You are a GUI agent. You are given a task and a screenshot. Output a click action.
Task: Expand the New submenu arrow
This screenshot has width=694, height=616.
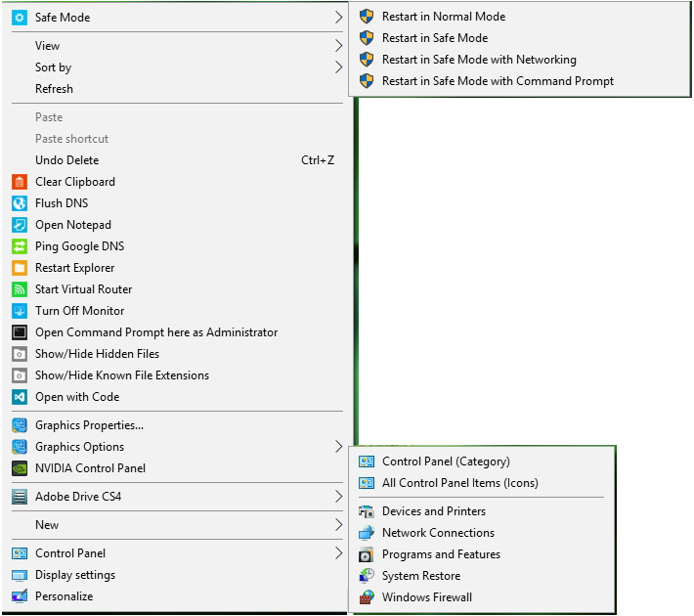[338, 525]
